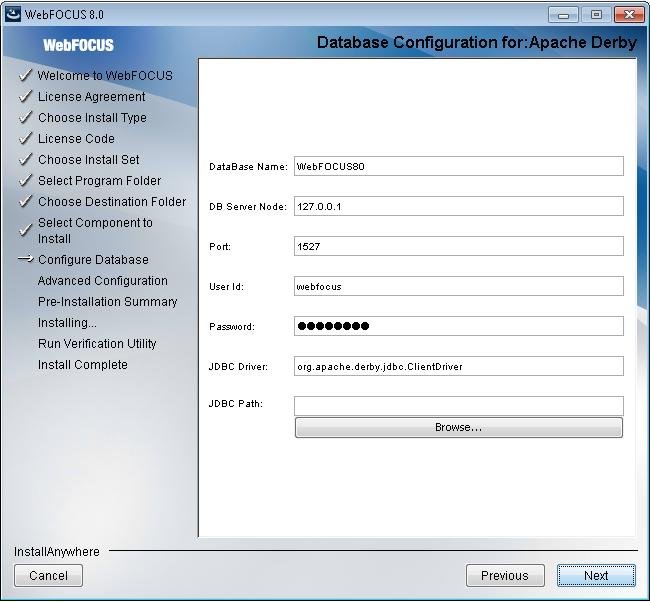Select the Welcome to WebFOCUS step

click(105, 75)
